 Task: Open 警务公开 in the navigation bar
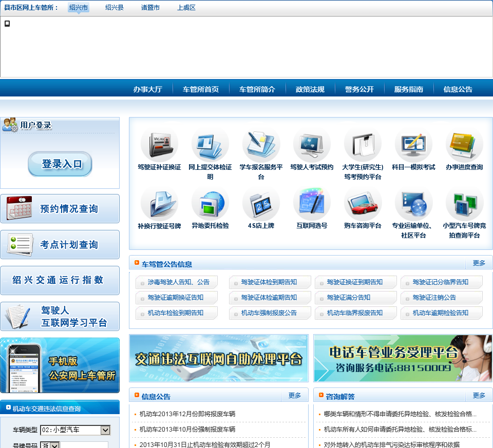(359, 89)
